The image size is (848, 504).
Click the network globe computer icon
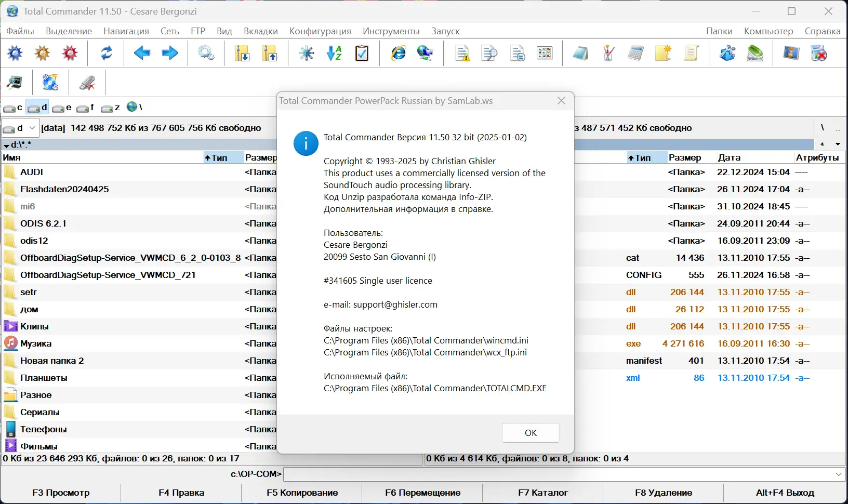(x=426, y=53)
